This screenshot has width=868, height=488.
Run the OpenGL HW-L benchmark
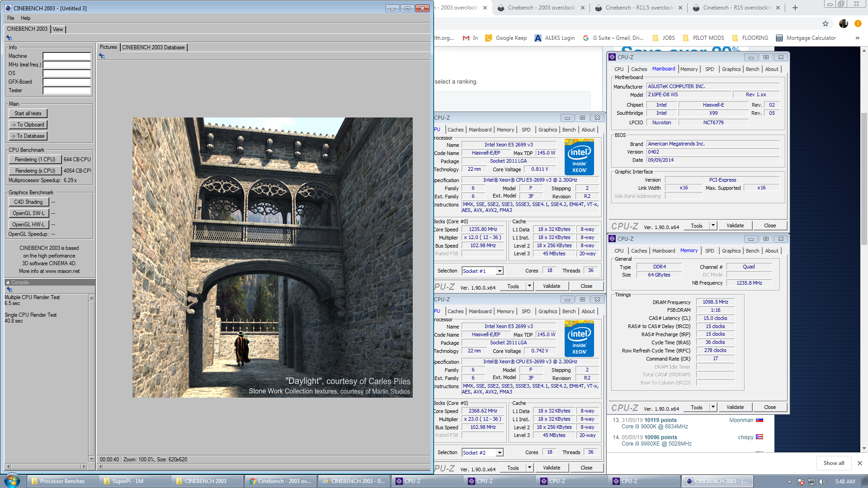point(28,225)
